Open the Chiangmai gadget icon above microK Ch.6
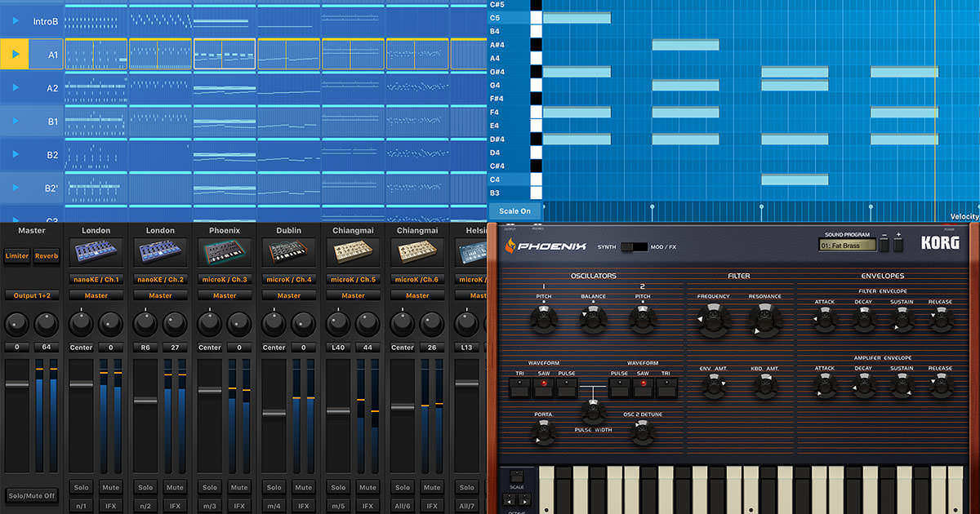 (417, 252)
